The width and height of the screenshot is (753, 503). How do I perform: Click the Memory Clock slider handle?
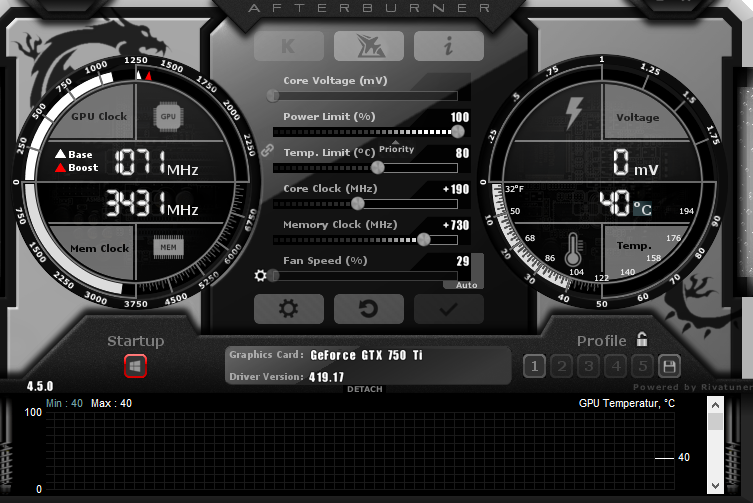423,239
